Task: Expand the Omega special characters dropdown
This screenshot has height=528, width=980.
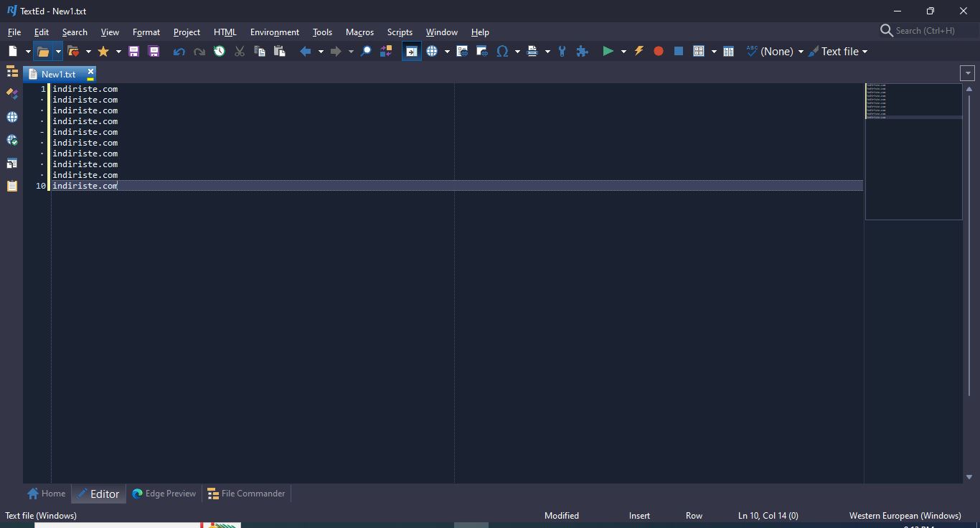Action: [x=517, y=52]
